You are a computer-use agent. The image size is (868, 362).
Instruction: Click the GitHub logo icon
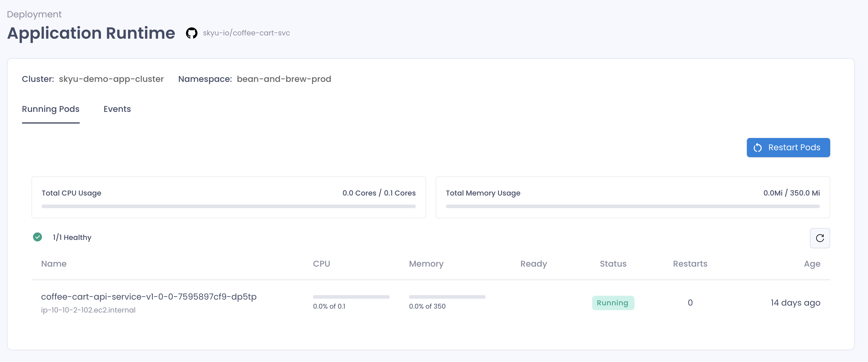coord(191,33)
